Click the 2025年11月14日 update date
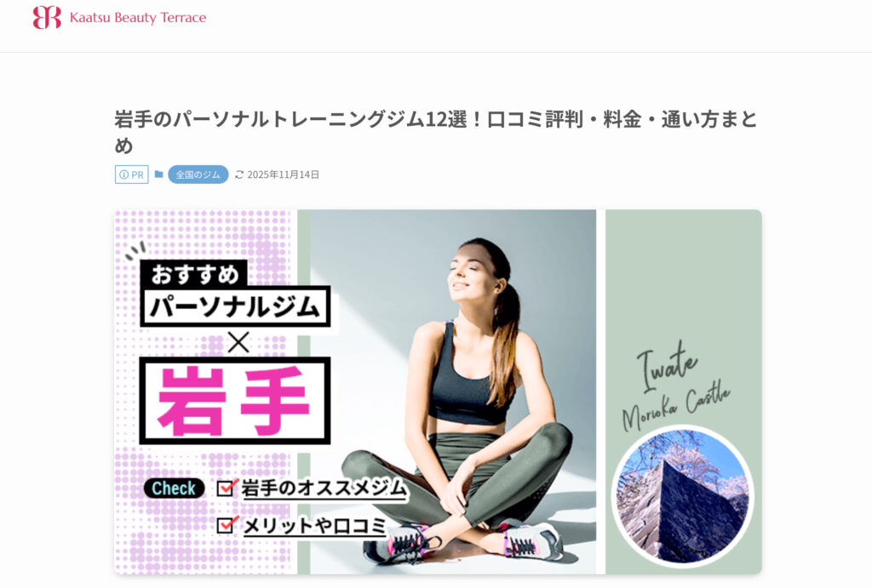Viewport: 872px width, 588px height. pos(283,174)
